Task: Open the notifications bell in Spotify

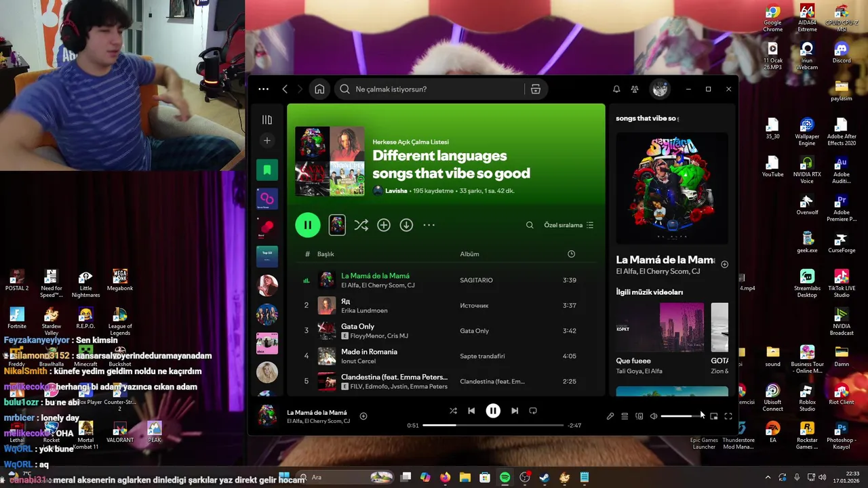Action: click(616, 89)
